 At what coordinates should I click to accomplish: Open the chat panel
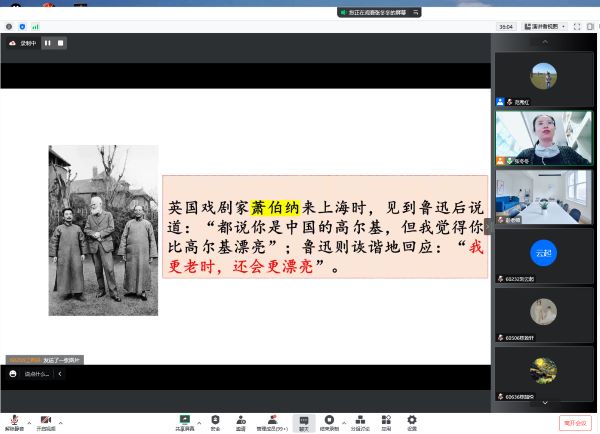(x=303, y=422)
